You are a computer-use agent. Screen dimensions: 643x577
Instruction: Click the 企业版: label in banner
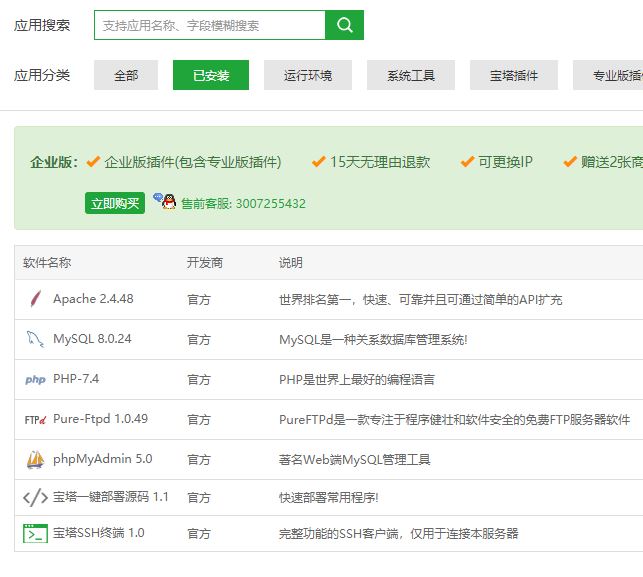pyautogui.click(x=54, y=162)
